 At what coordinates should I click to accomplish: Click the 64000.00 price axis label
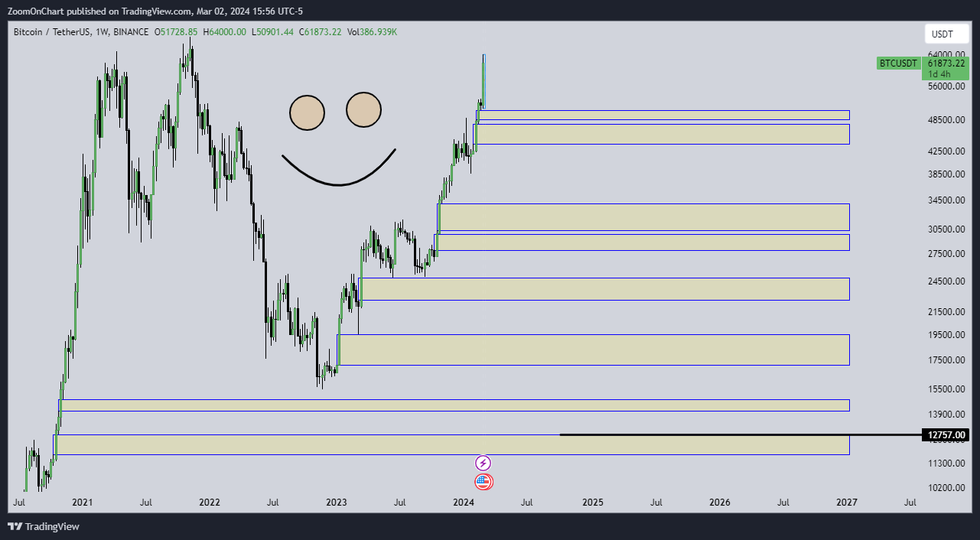[946, 54]
